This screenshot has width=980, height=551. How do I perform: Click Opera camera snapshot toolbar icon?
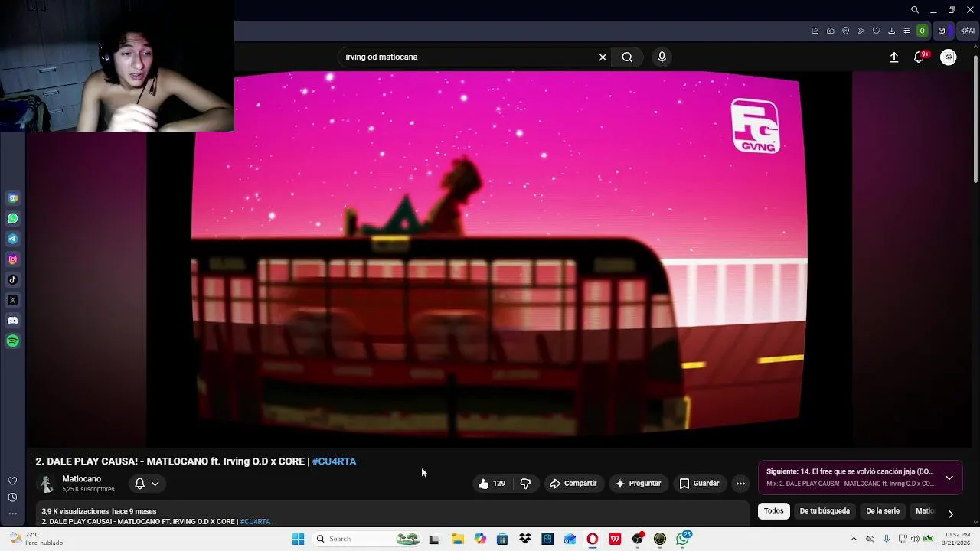[831, 31]
